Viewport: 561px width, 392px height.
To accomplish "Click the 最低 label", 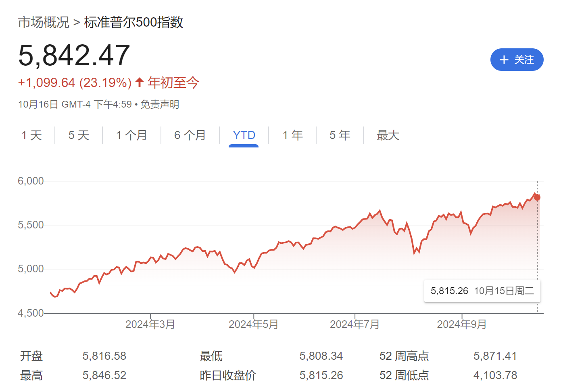I will [x=211, y=356].
